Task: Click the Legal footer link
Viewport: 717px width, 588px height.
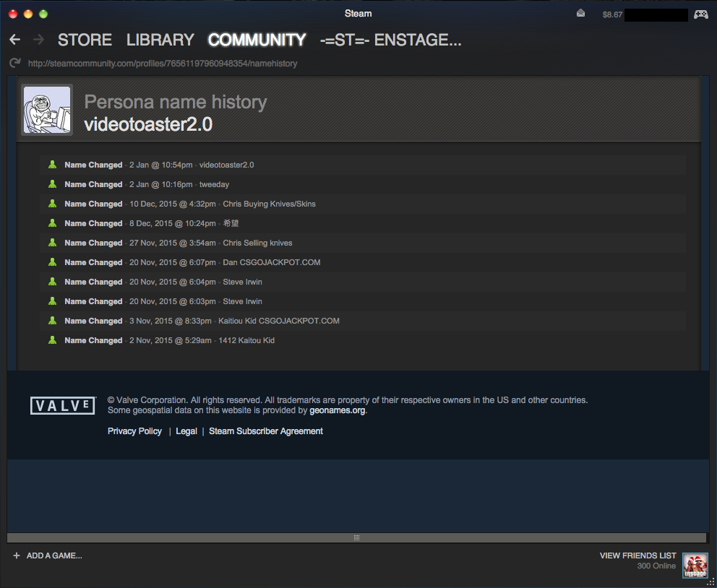Action: click(x=186, y=431)
